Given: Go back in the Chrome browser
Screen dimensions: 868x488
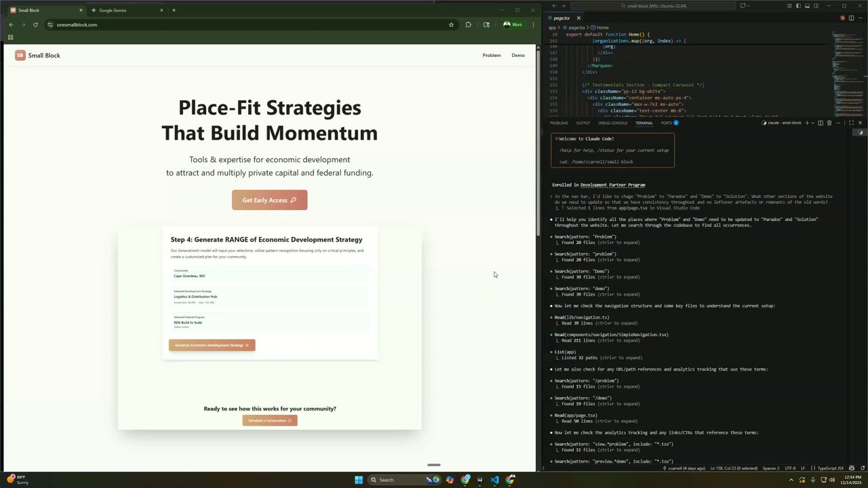Looking at the screenshot, I should point(11,24).
